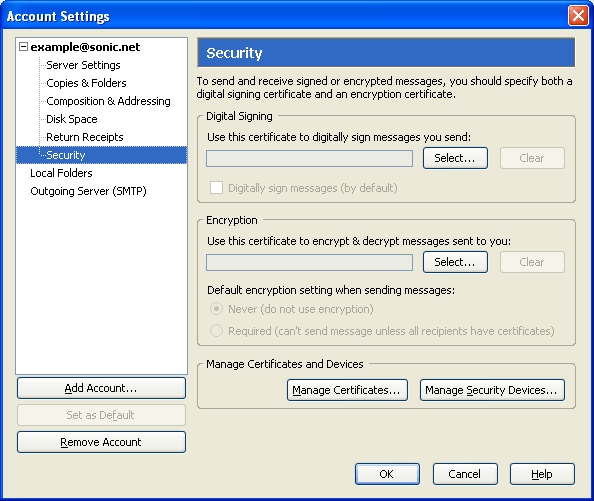Click the Add Account button
The height and width of the screenshot is (501, 594).
tap(101, 388)
